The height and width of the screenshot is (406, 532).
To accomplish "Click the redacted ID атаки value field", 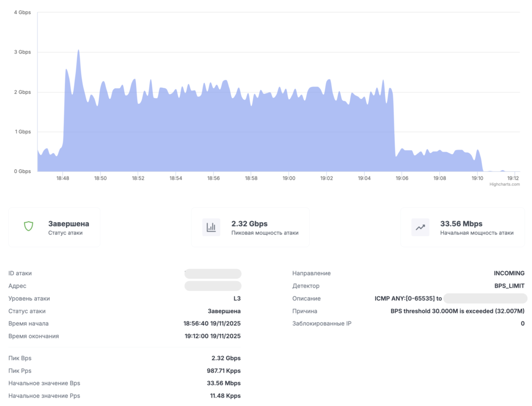I will pyautogui.click(x=213, y=274).
